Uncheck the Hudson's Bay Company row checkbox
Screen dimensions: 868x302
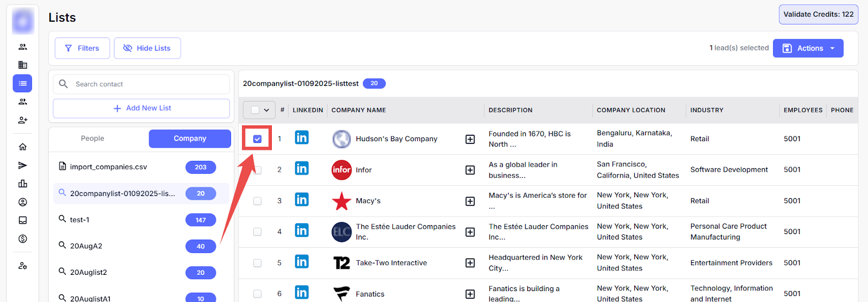coord(257,139)
